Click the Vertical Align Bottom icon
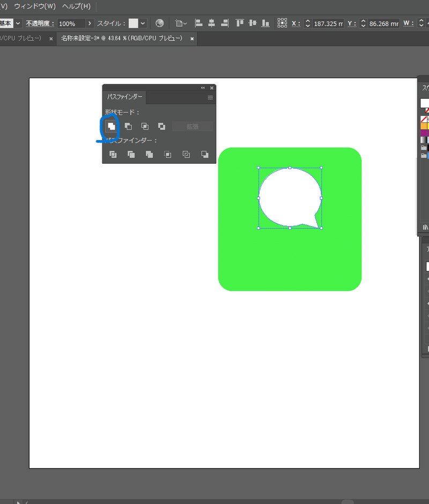The image size is (429, 504). pyautogui.click(x=265, y=23)
